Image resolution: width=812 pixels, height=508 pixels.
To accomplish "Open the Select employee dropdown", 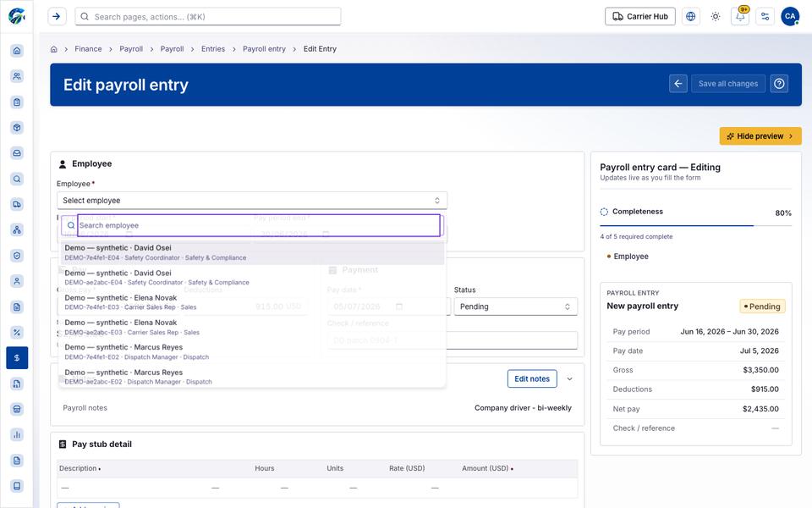I will click(252, 201).
